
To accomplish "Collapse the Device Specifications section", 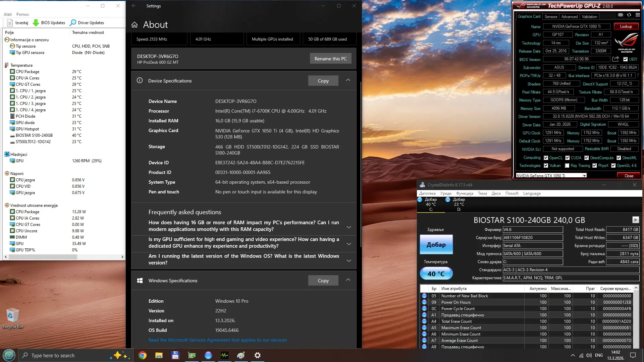I will (348, 80).
